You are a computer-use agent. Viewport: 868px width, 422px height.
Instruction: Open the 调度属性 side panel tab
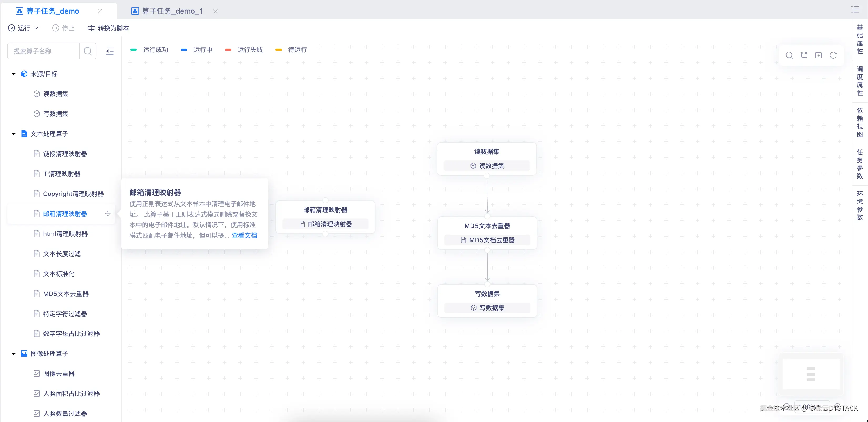[860, 81]
